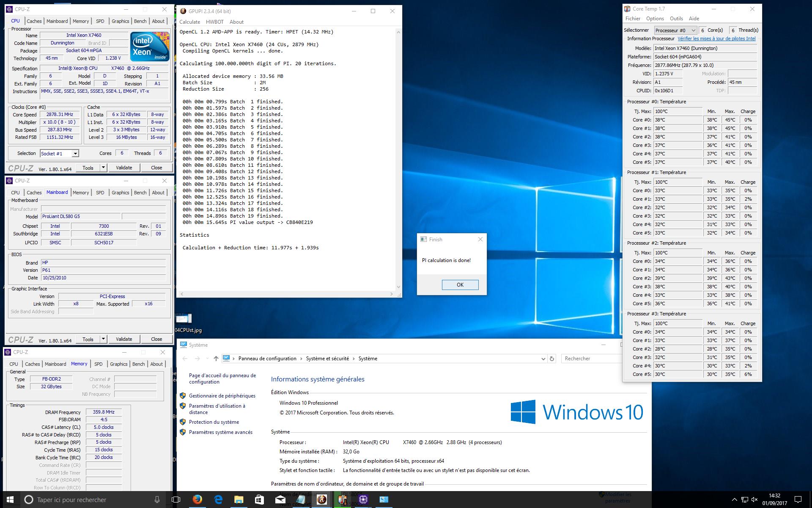Confirm the PI calculation dialog with OK
The height and width of the screenshot is (508, 812).
point(460,285)
